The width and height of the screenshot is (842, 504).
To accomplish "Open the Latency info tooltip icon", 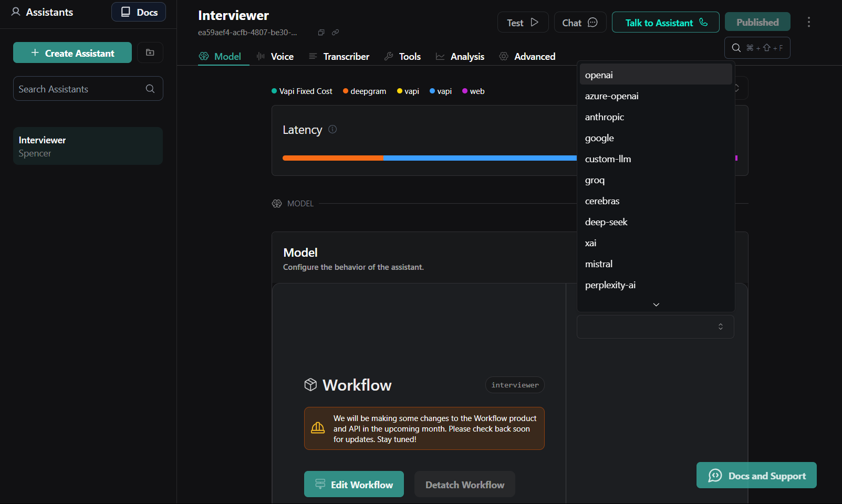I will tap(332, 129).
